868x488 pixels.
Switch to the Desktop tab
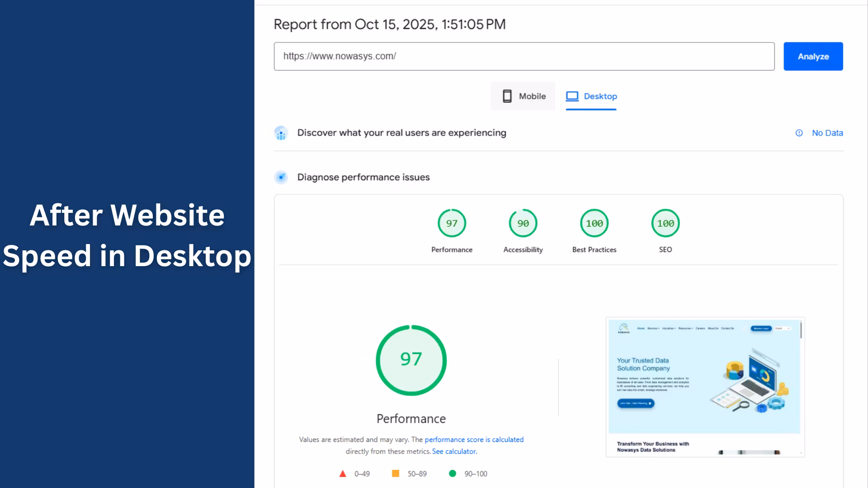[x=591, y=96]
